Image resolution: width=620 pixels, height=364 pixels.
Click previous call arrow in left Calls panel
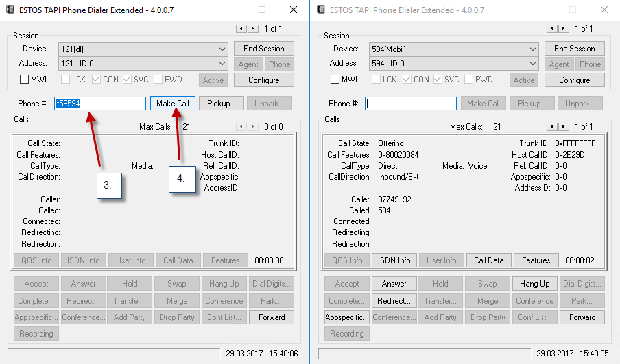[241, 127]
